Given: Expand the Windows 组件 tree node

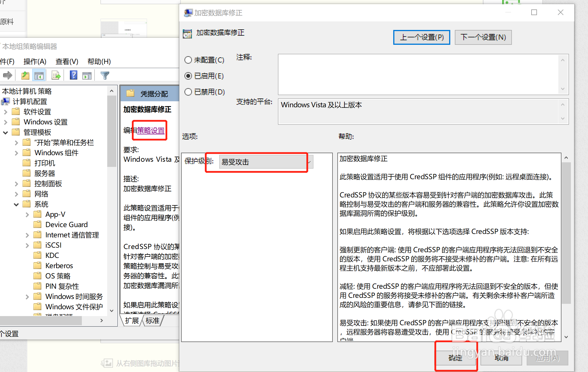Looking at the screenshot, I should point(16,153).
